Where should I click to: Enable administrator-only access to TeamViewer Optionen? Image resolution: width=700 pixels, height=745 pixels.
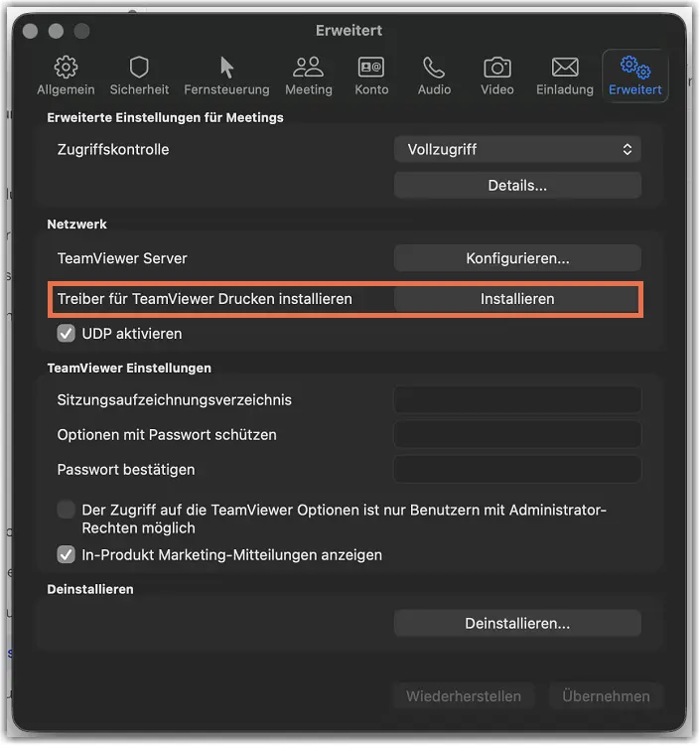[66, 510]
